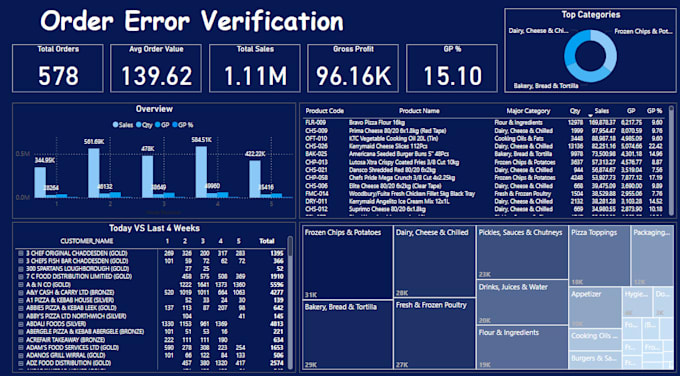Click the week 3 Sales bar 478K
This screenshot has height=376, width=680.
click(147, 177)
